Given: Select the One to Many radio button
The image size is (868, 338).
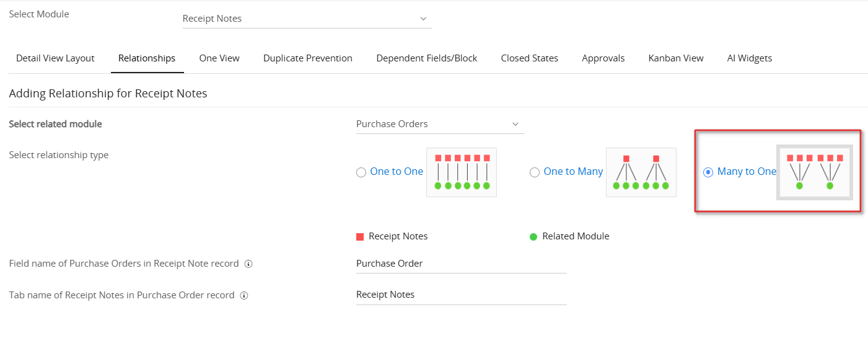Looking at the screenshot, I should tap(535, 173).
